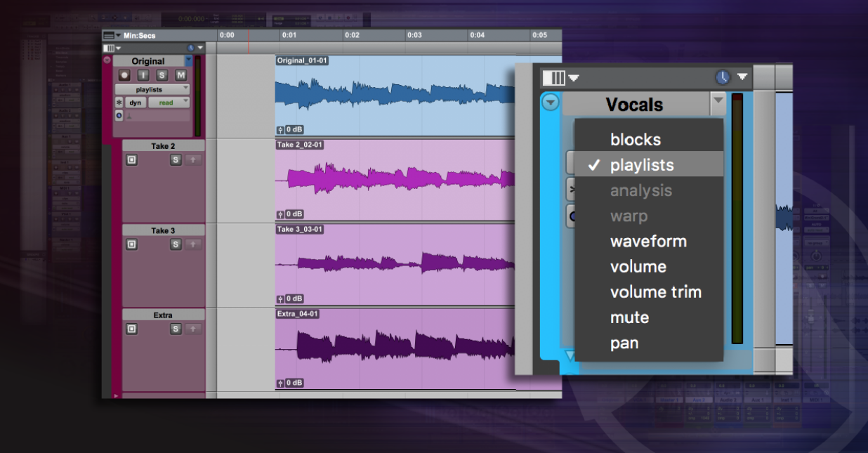Choose pan from the track view menu
Screen dimensions: 868x453
(x=648, y=343)
